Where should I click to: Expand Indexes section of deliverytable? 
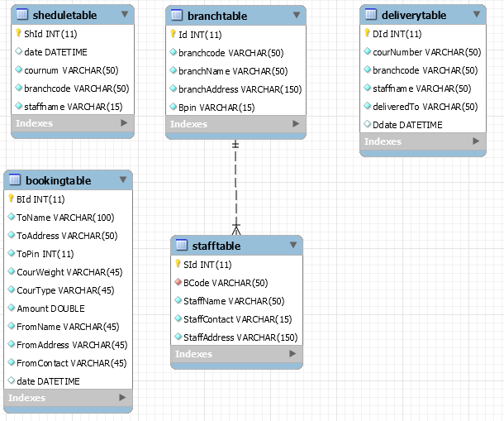(474, 141)
